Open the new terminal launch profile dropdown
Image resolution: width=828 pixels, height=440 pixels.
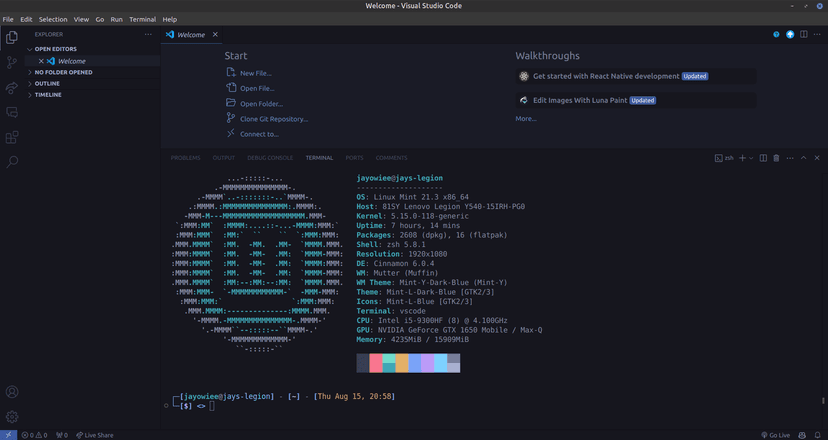pyautogui.click(x=751, y=158)
